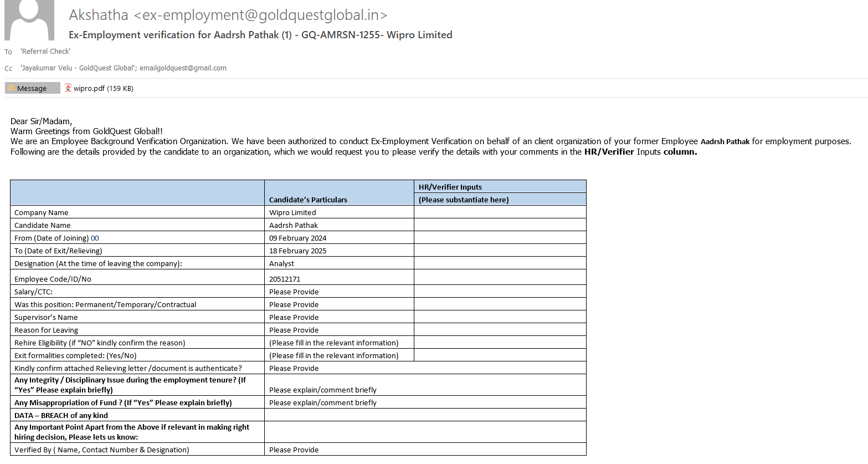868x464 pixels.
Task: Click the 'Designation (At the time of leaving...)' label
Action: [98, 263]
